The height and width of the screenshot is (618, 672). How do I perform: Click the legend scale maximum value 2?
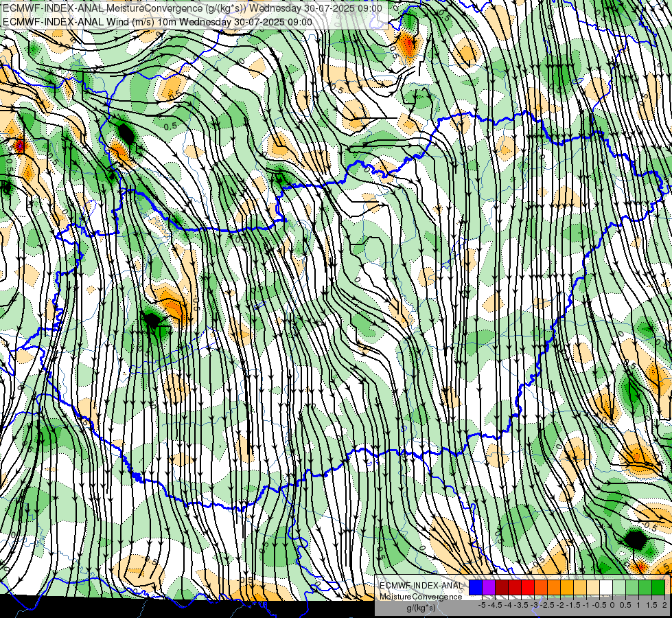664,605
